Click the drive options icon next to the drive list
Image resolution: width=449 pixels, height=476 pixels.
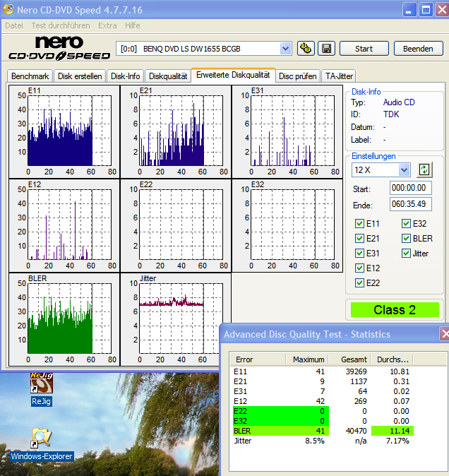click(x=306, y=49)
